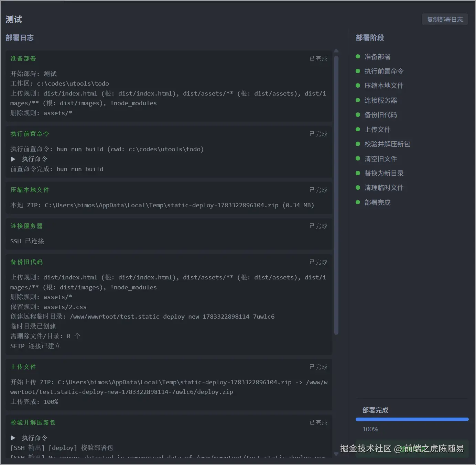Viewport: 476px width, 465px height.
Task: Click 已完成 status of 上传文件 log section
Action: [x=318, y=367]
